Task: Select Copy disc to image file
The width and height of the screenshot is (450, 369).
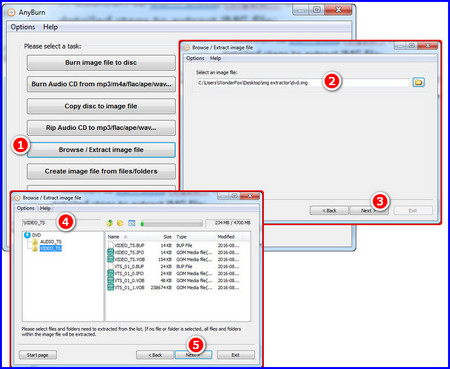Action: 101,106
